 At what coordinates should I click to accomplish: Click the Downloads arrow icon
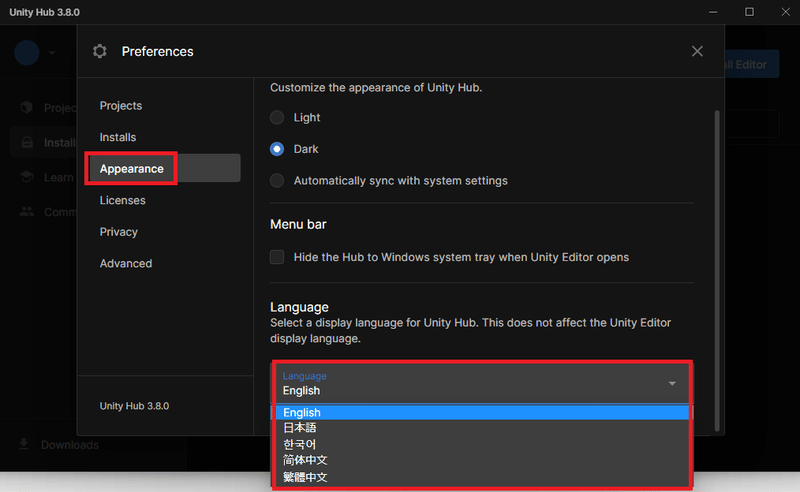pyautogui.click(x=23, y=444)
